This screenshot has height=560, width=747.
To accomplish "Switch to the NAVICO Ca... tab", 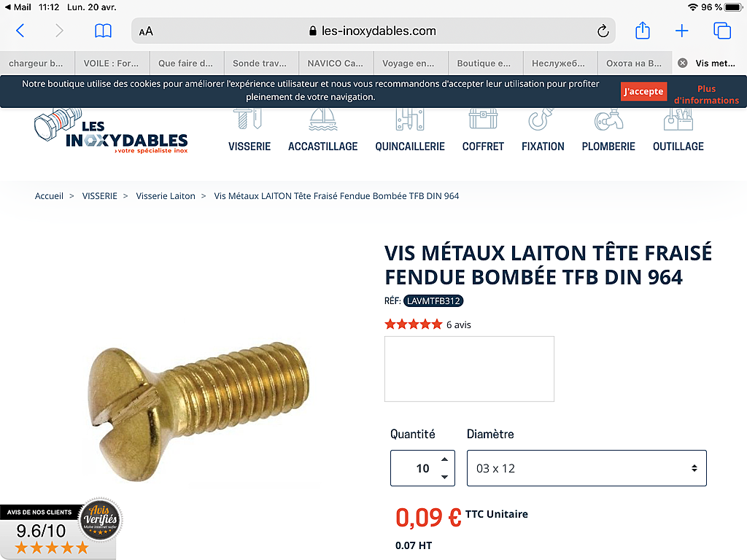I will 336,63.
